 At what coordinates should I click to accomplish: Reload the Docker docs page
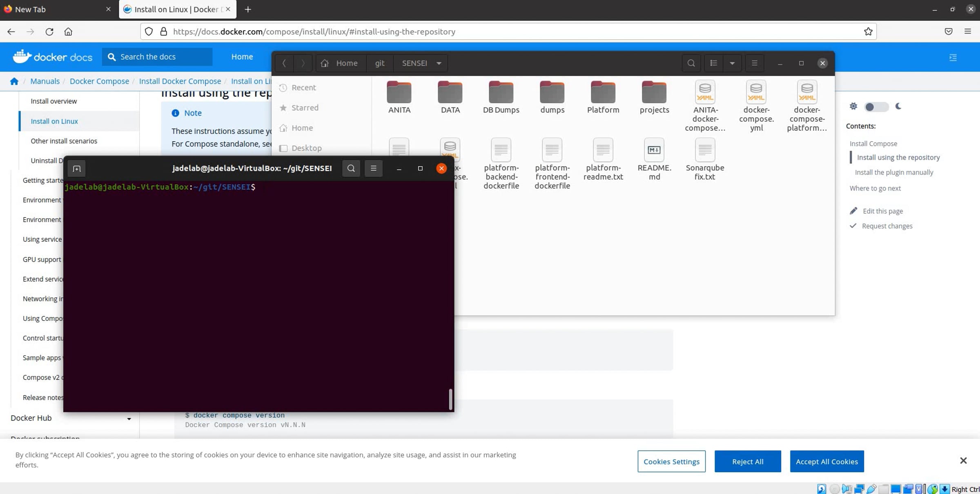[x=49, y=31]
